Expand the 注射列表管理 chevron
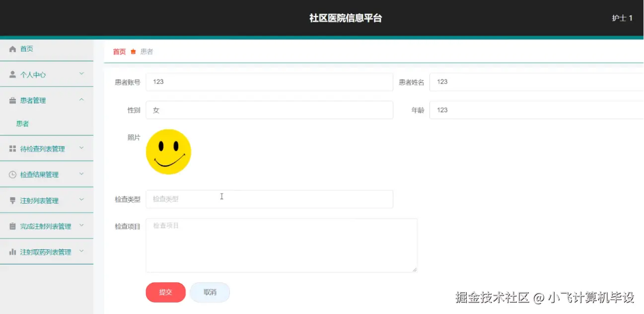644x314 pixels. point(82,200)
